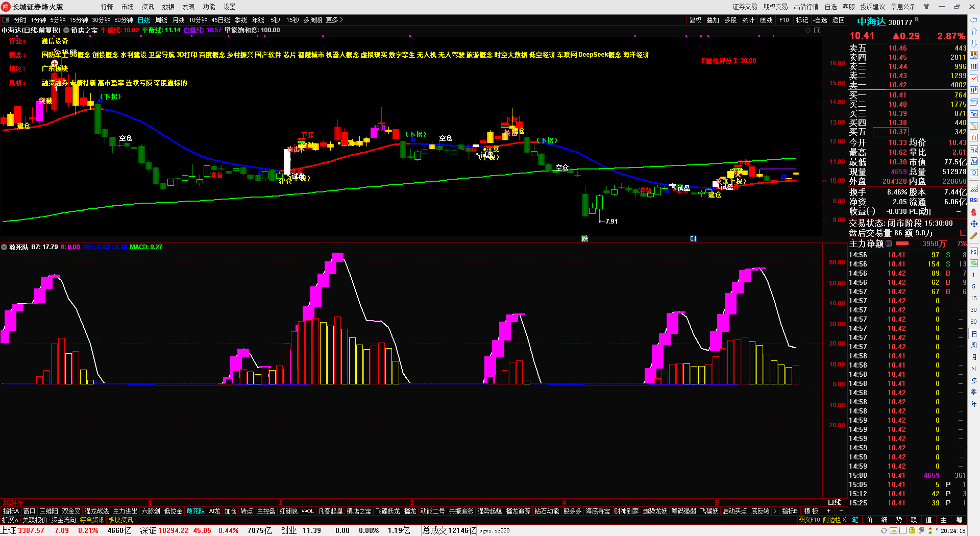Click the up arrow icon in the right sidebar
The height and width of the screenshot is (536, 980).
[x=974, y=32]
